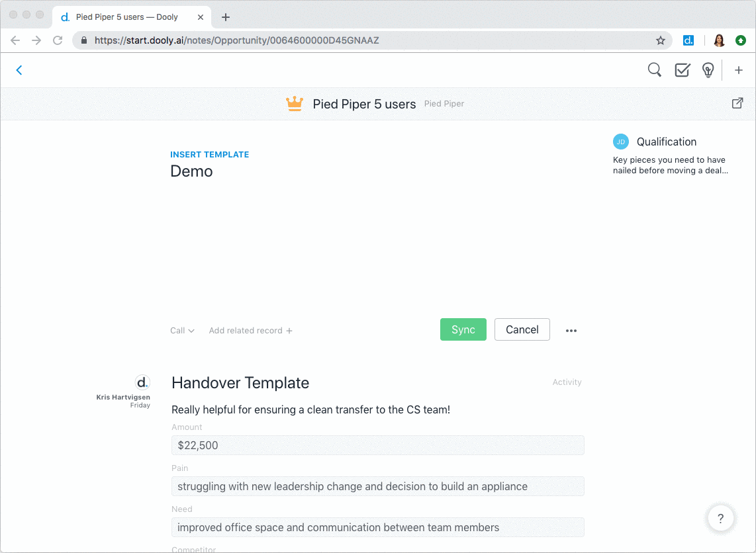Open record in external window icon
This screenshot has width=756, height=553.
(x=737, y=103)
